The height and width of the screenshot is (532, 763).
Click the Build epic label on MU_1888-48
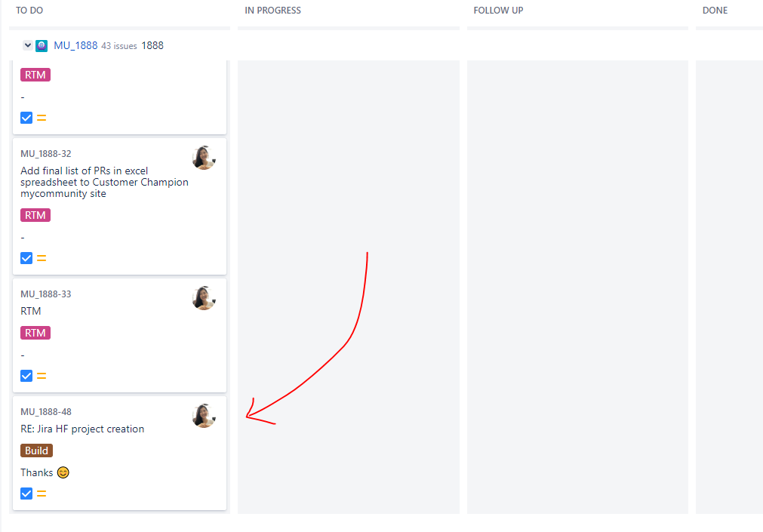[36, 451]
